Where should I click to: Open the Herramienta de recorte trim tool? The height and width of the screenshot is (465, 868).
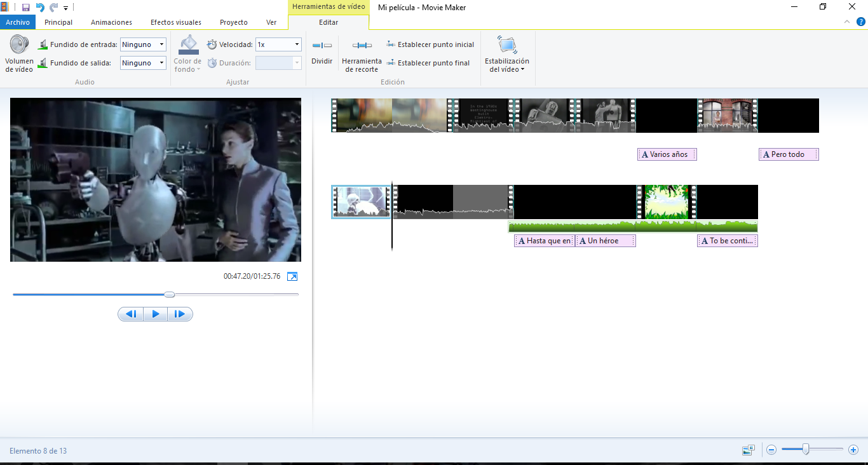coord(362,55)
